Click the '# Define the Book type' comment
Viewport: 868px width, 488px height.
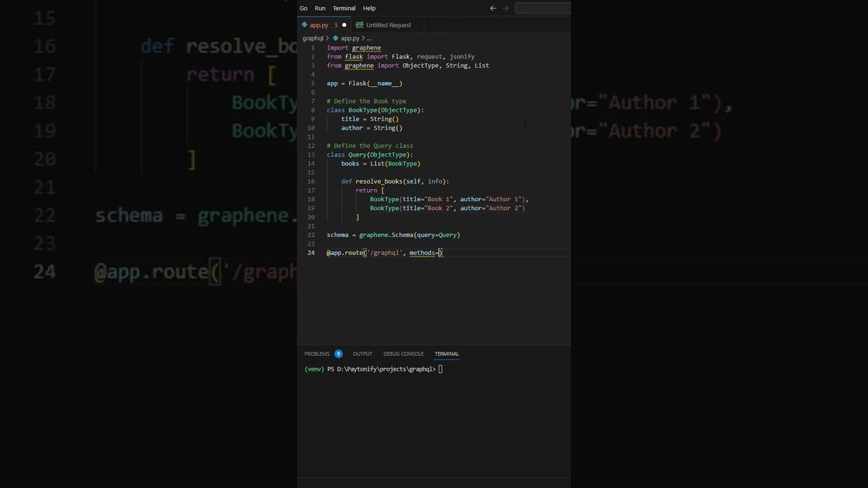coord(366,101)
